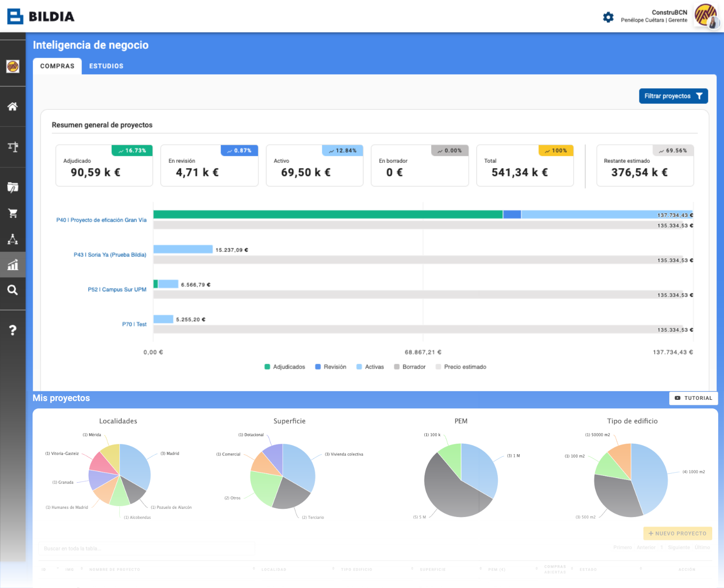Screen dimensions: 724x588
Task: Click the green adjudicated bar of P40
Action: point(328,214)
